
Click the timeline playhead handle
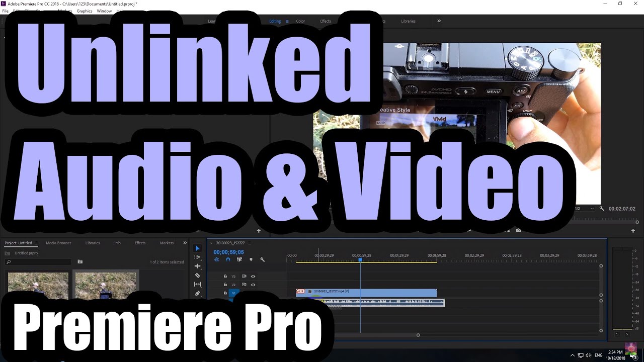pos(360,259)
